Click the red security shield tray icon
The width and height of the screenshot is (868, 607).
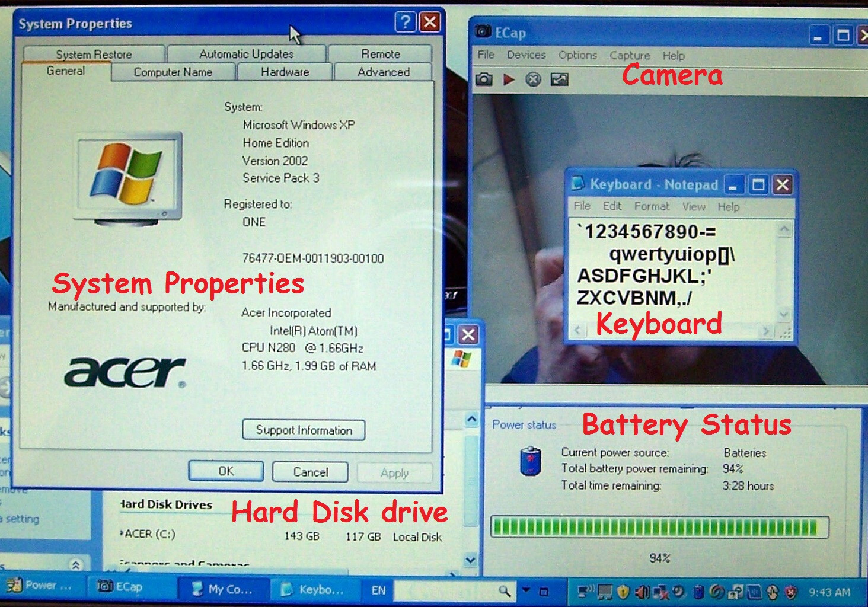[790, 592]
